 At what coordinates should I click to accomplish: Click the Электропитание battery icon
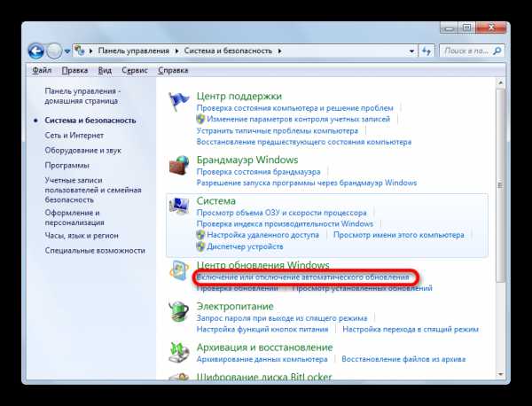tap(179, 311)
